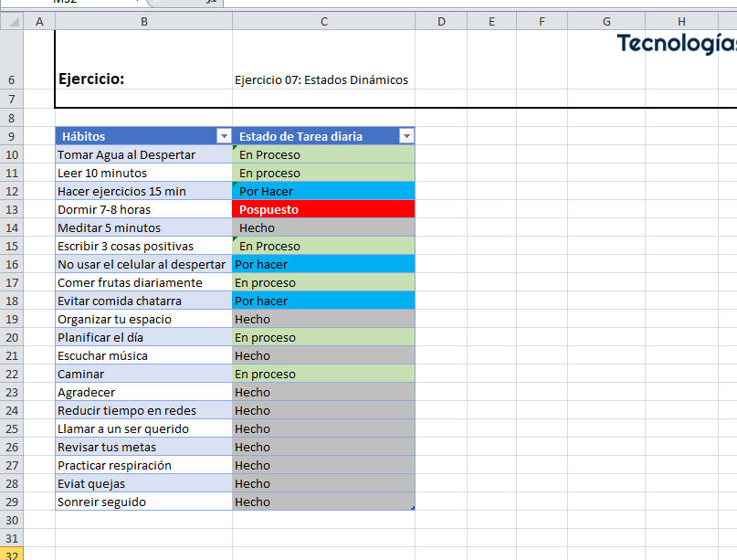Click the Hecho status next to Sonreír seguido
The image size is (737, 560).
[323, 502]
